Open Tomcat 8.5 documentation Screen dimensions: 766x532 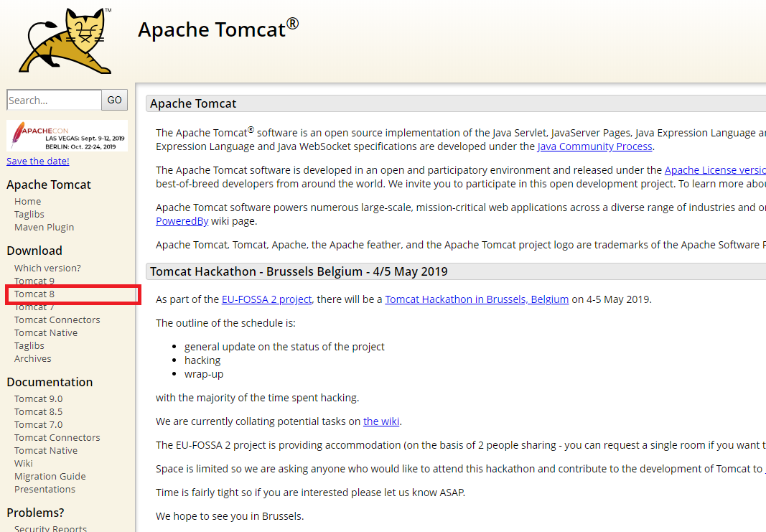tap(39, 412)
